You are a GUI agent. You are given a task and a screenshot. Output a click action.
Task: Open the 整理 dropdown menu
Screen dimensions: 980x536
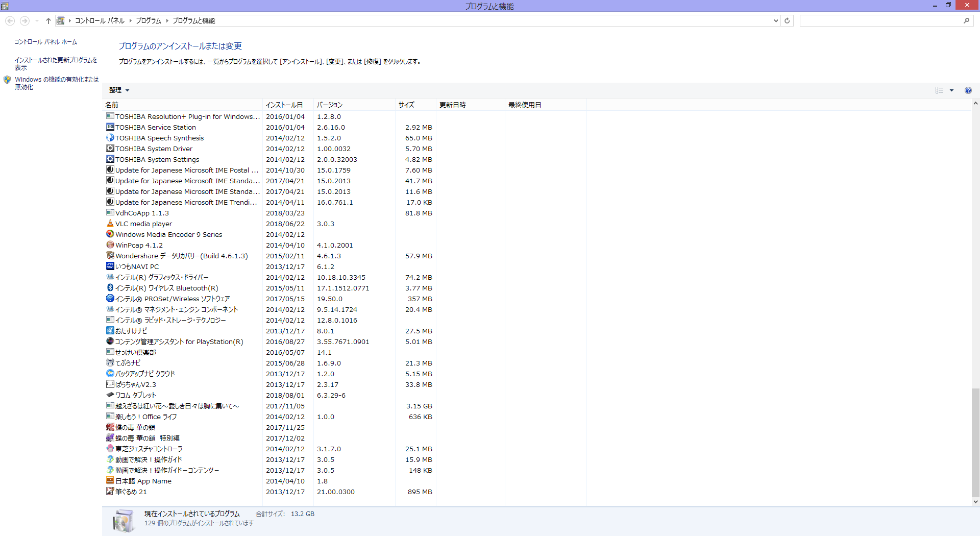[119, 90]
